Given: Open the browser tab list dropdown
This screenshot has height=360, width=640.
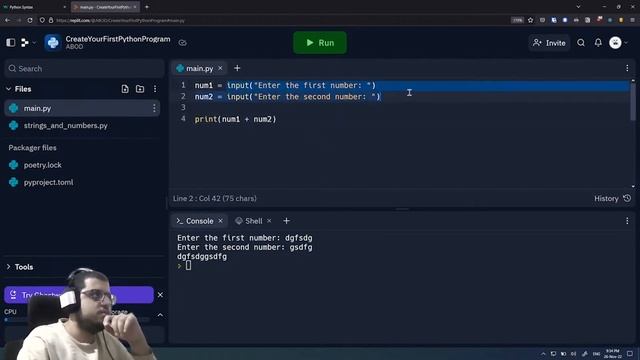Looking at the screenshot, I should point(578,7).
